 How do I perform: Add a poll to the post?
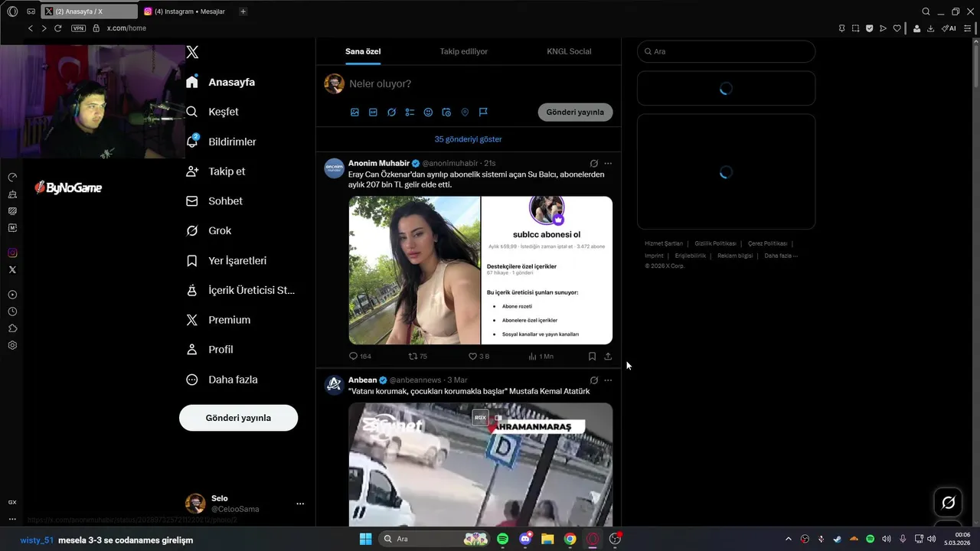click(x=410, y=112)
